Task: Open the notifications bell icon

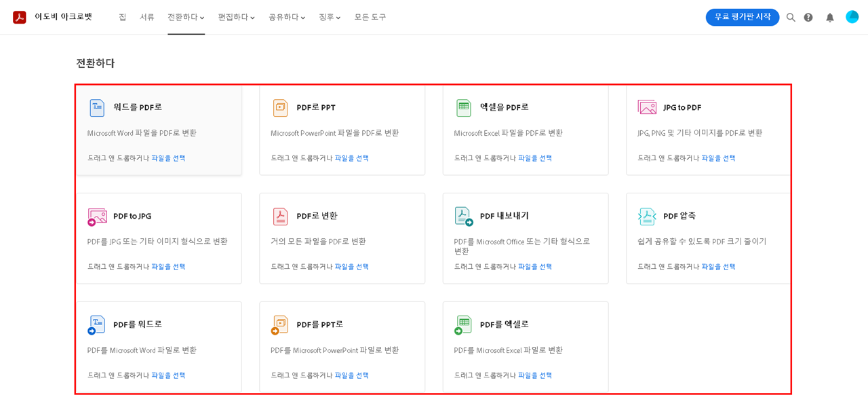Action: 830,17
